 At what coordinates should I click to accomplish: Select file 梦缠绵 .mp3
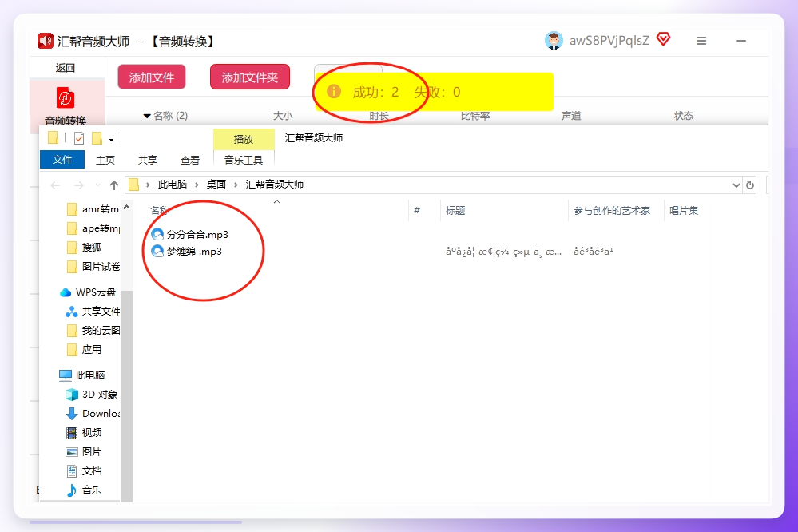(x=194, y=251)
